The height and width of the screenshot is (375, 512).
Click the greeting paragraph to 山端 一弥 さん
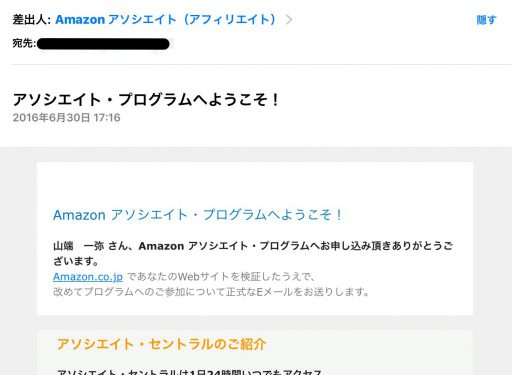tap(253, 253)
